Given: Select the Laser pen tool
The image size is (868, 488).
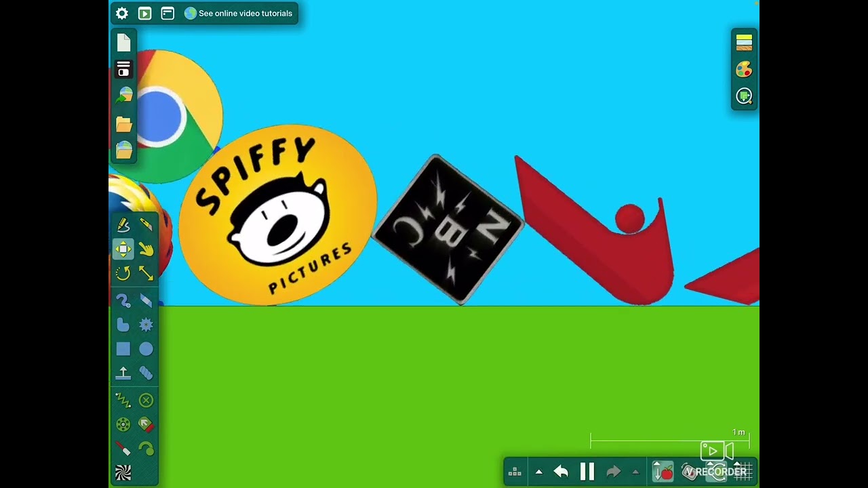Looking at the screenshot, I should [123, 449].
